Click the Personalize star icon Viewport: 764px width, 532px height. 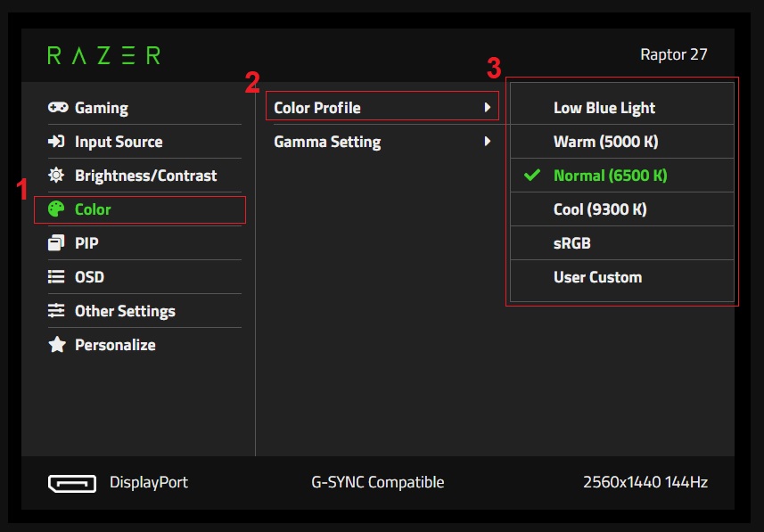pyautogui.click(x=57, y=345)
